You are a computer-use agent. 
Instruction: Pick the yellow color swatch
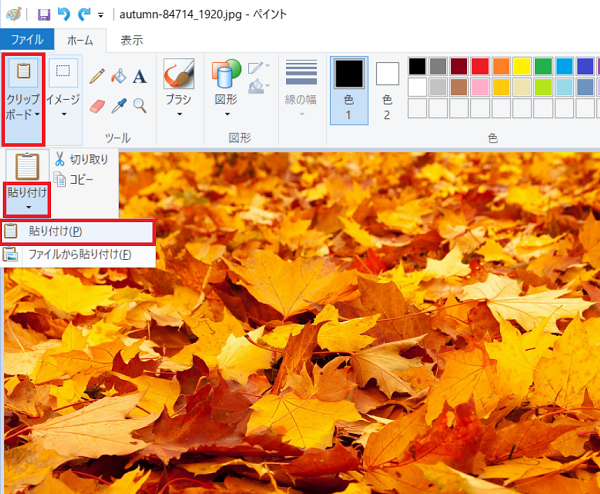pos(522,66)
